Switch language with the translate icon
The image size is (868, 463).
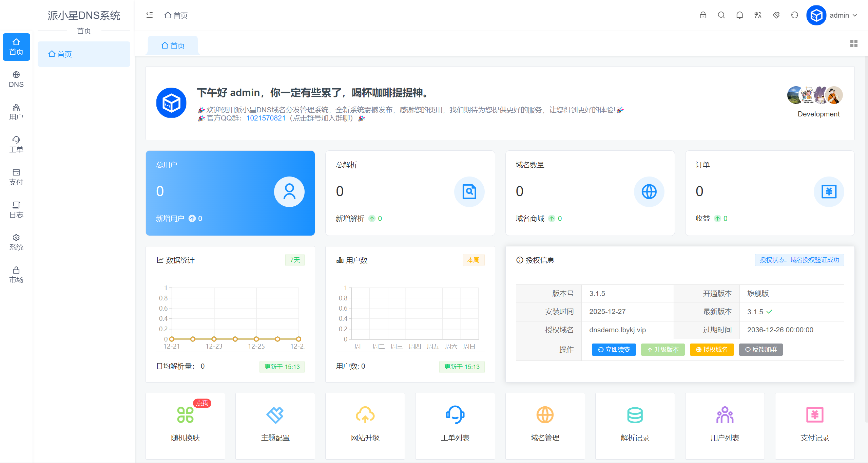click(x=758, y=15)
